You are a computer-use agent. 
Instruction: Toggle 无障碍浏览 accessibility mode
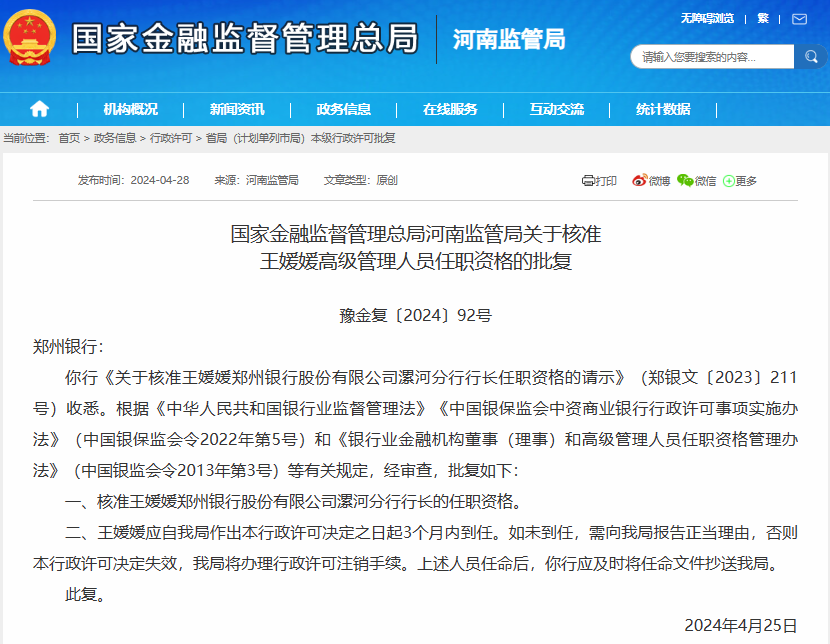coord(707,18)
